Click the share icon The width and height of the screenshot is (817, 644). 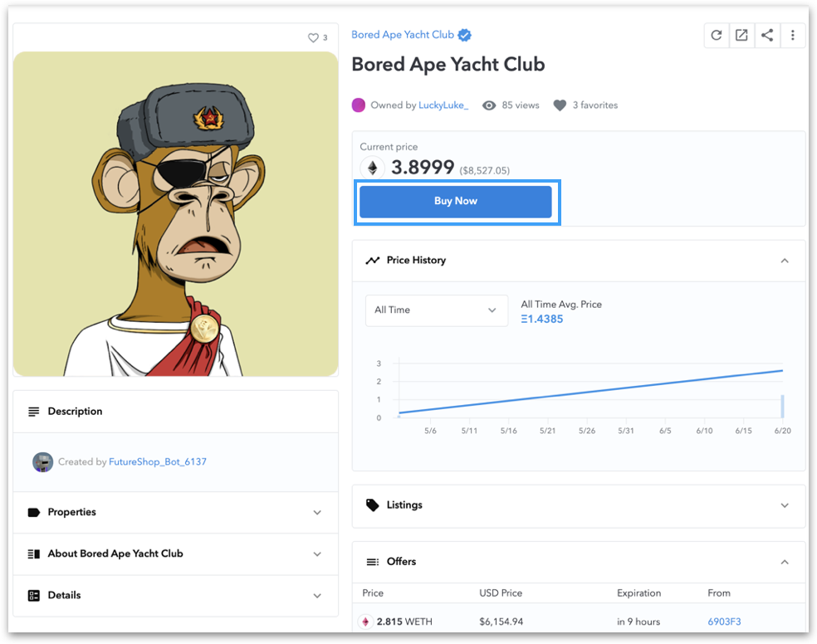tap(767, 36)
